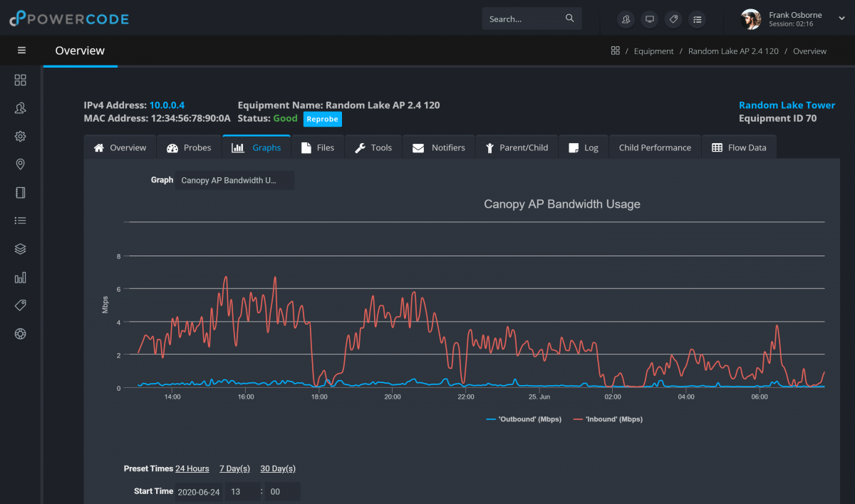
Task: Select the Settings gear in the sidebar
Action: point(20,136)
